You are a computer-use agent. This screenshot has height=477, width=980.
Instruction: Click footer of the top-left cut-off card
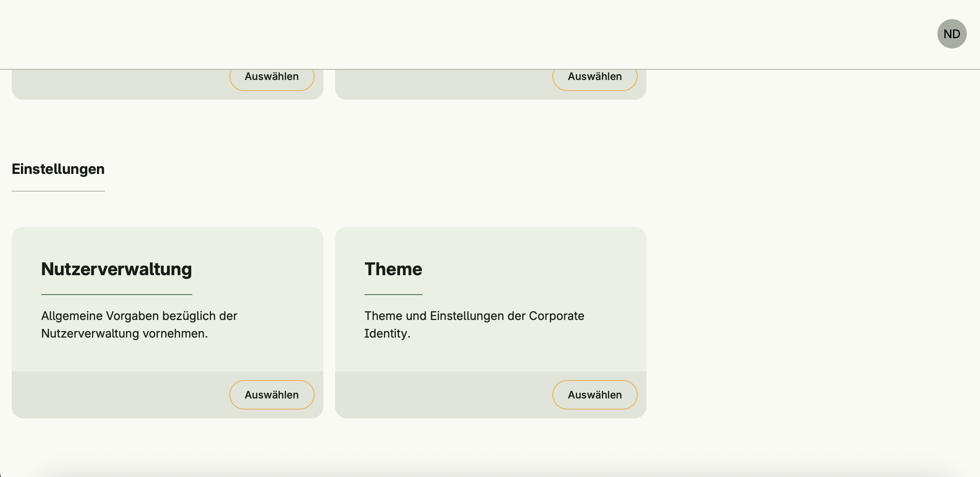tap(114, 84)
